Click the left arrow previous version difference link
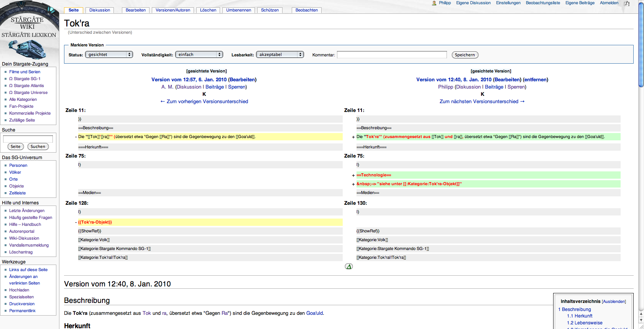 [204, 102]
